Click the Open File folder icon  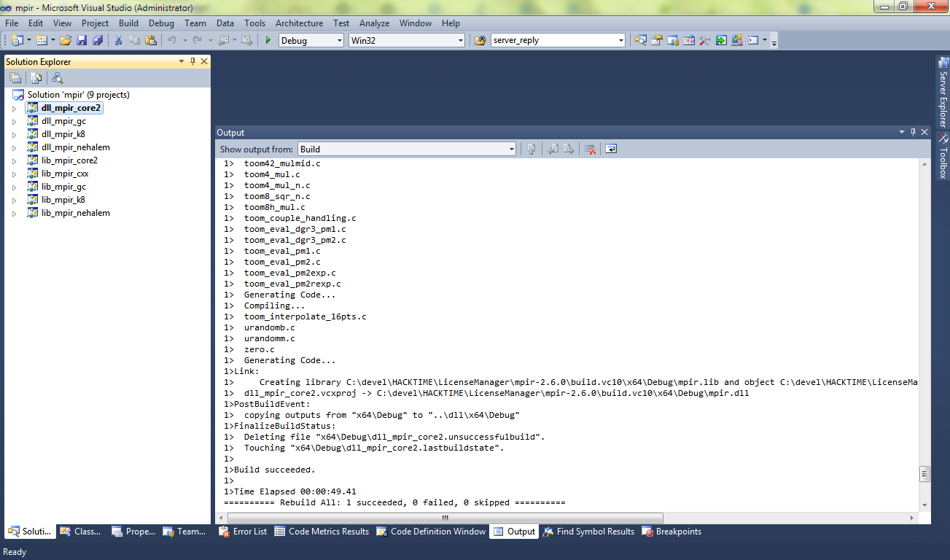(x=66, y=40)
